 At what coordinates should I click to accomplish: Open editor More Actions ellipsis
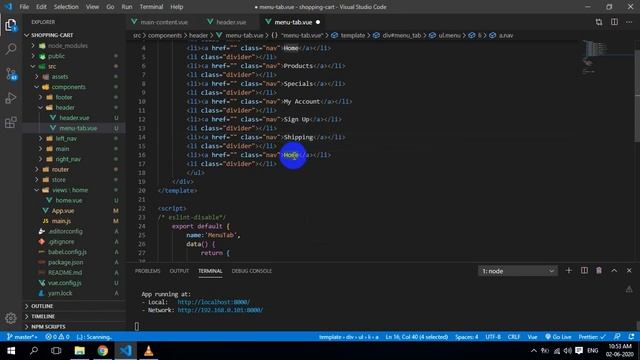point(629,22)
